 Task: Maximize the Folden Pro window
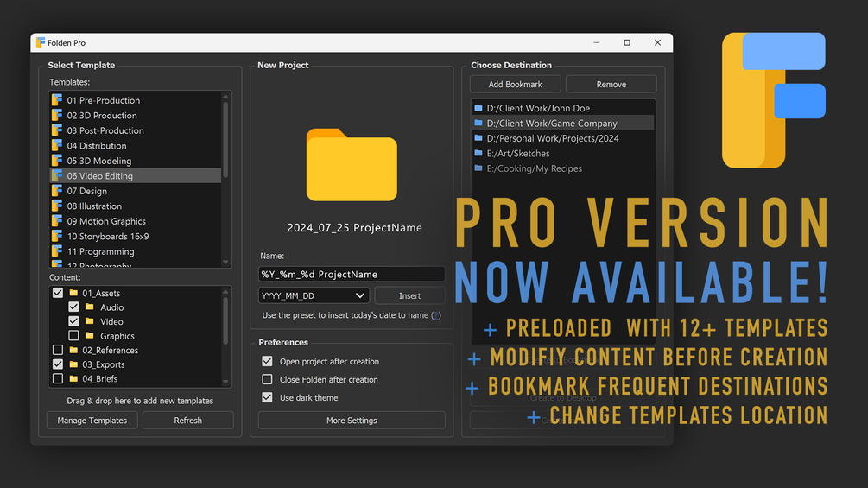(627, 42)
